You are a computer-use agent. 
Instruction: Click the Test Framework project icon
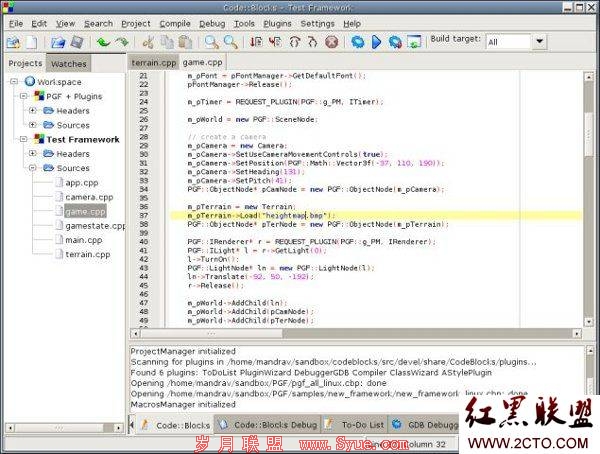coord(39,139)
